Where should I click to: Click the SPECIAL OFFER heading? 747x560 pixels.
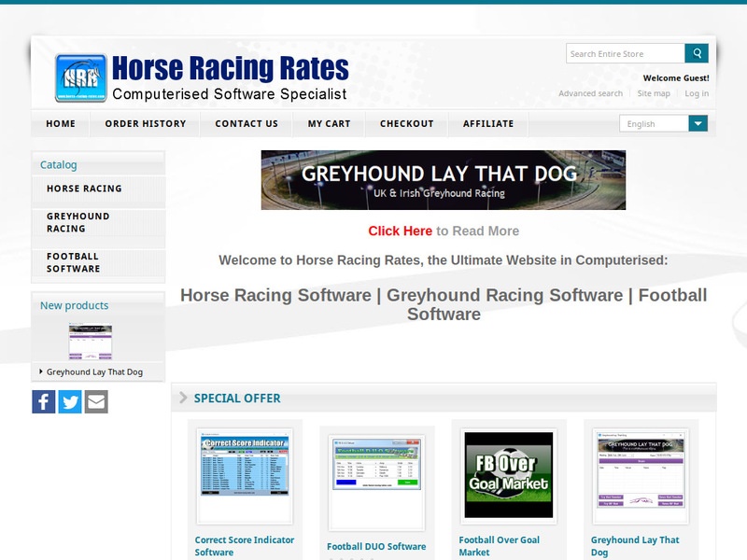pyautogui.click(x=237, y=399)
